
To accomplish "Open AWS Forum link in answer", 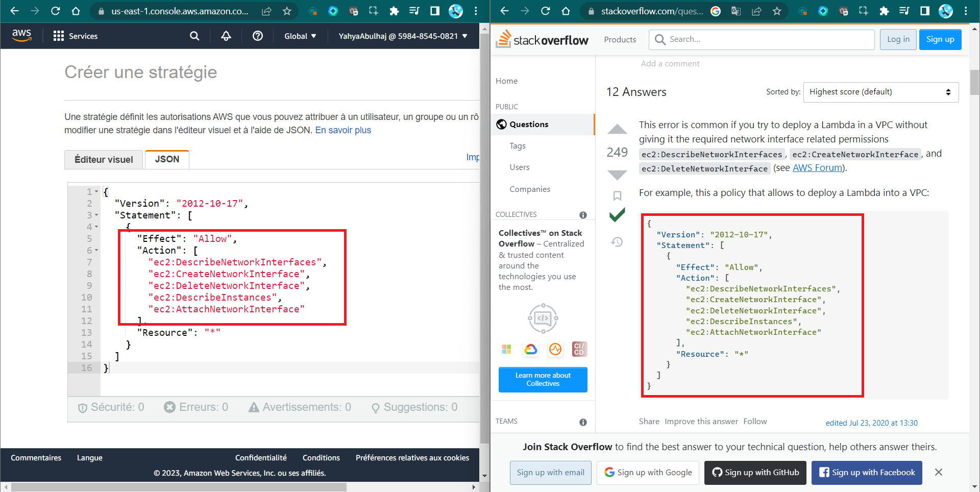I will [817, 168].
